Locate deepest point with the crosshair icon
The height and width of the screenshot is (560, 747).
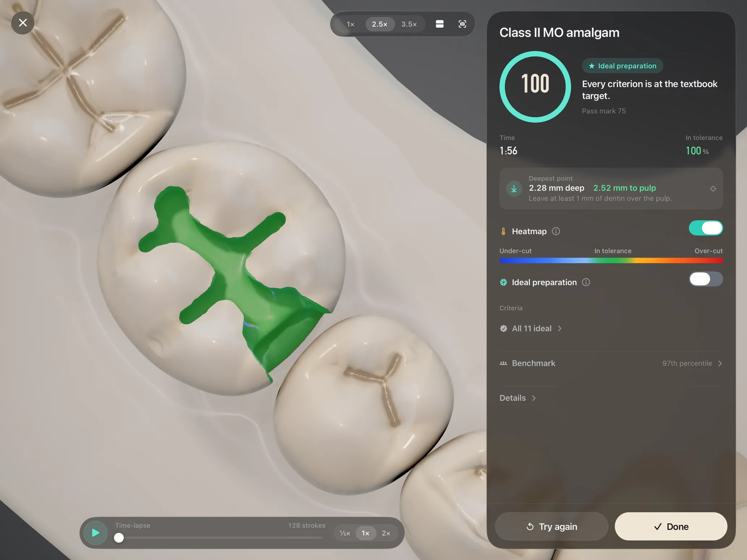(713, 188)
